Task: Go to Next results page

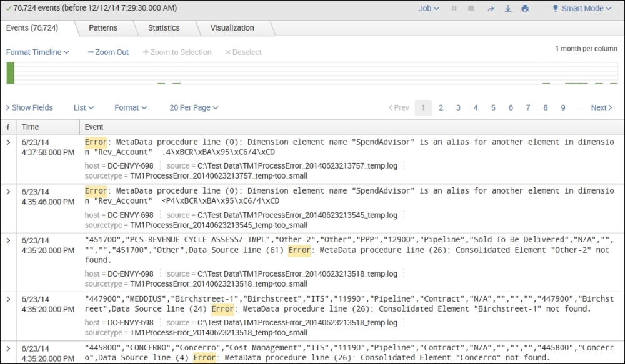Action: (602, 107)
